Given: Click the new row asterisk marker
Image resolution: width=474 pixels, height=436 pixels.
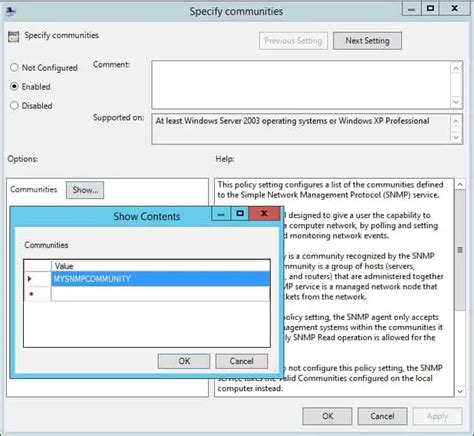Looking at the screenshot, I should [31, 294].
